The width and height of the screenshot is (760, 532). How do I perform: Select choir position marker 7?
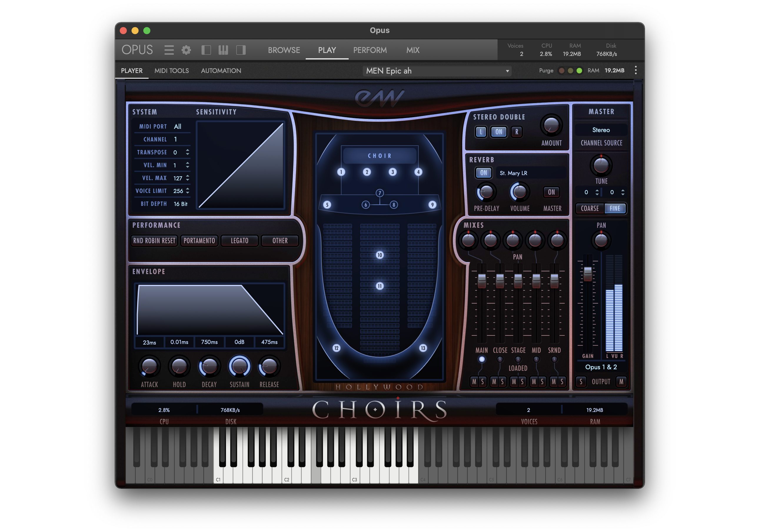[x=380, y=193]
